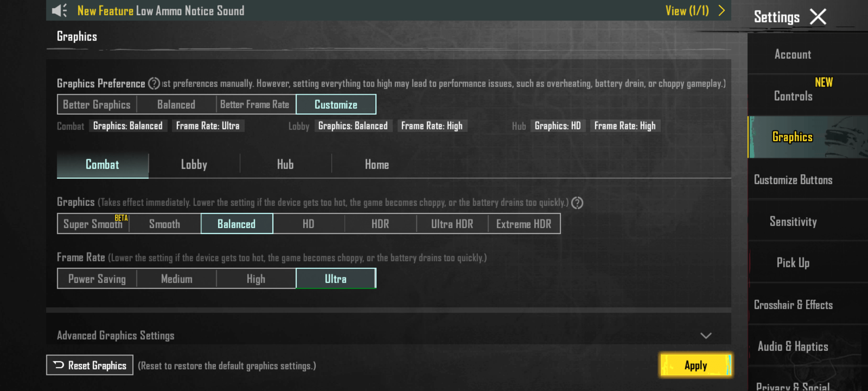Click help icon beside Graphics description

577,203
